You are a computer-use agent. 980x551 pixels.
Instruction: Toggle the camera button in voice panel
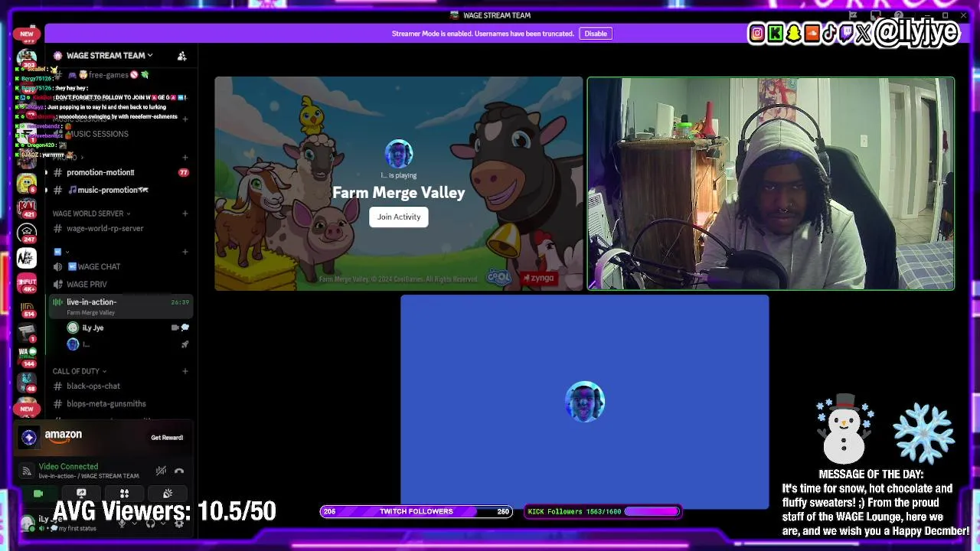38,494
